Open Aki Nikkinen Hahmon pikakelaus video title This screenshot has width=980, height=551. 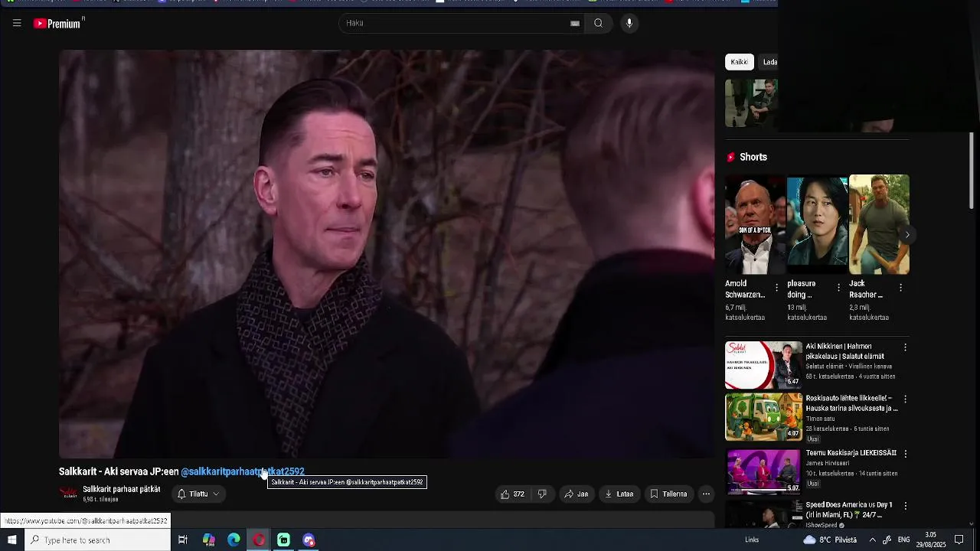tap(844, 351)
